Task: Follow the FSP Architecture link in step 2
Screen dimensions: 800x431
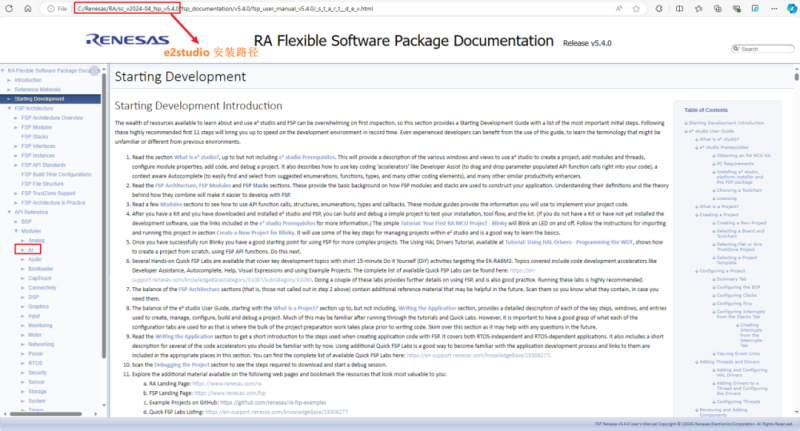Action: pos(175,186)
